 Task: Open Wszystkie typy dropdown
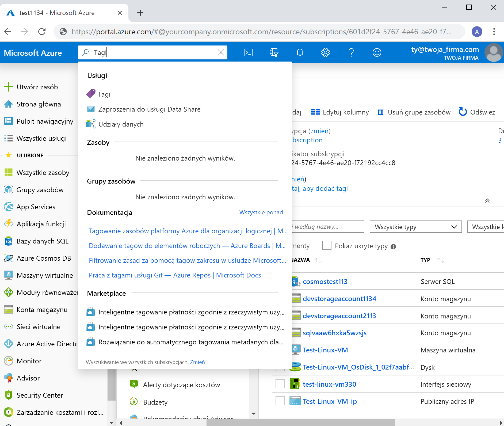point(416,227)
